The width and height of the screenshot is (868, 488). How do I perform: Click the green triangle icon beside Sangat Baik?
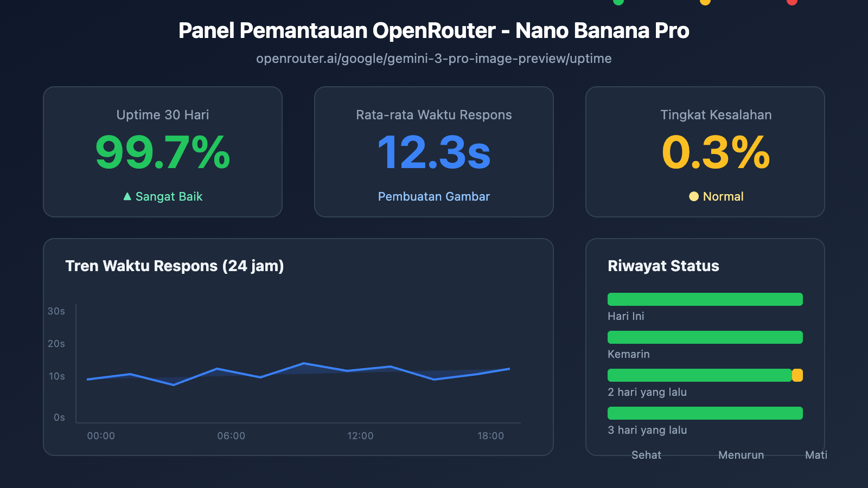pyautogui.click(x=127, y=196)
